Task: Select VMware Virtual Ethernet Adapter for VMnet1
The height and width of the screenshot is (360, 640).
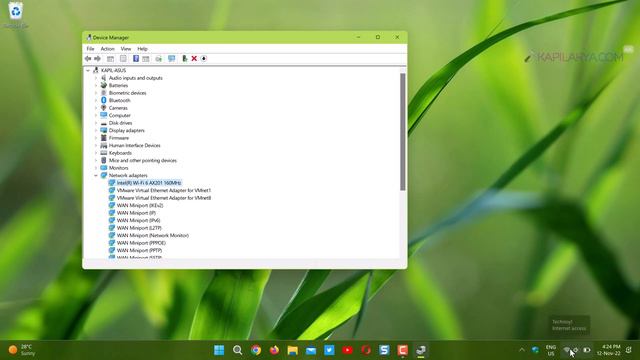Action: 164,191
